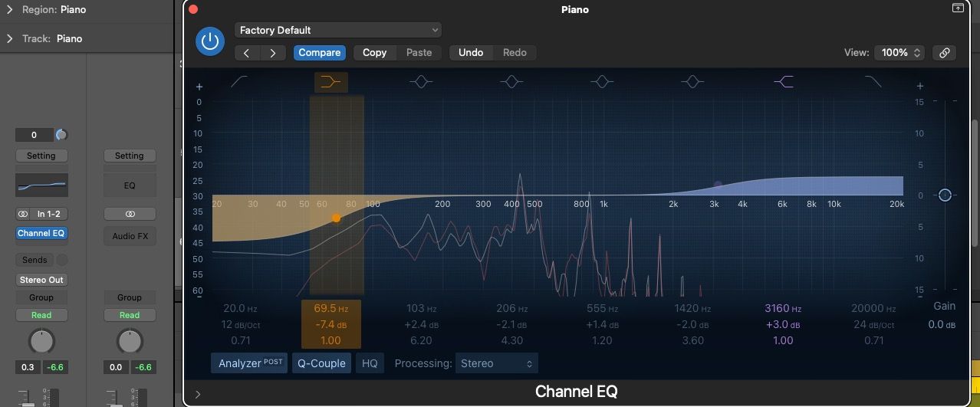Toggle the Compare button
This screenshot has height=407, width=980.
point(319,53)
